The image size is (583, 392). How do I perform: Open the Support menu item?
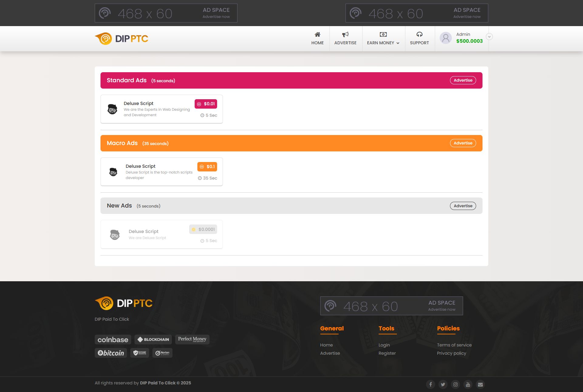point(419,39)
